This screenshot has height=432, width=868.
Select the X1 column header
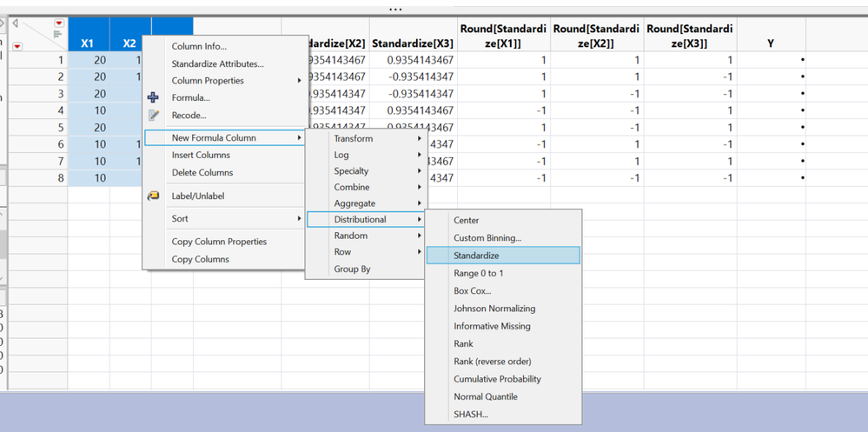[x=89, y=35]
